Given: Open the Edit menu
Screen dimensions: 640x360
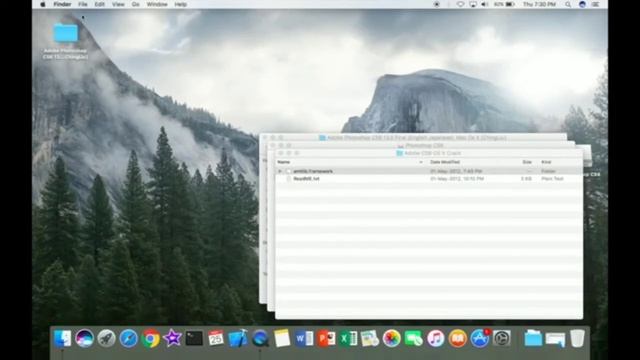Looking at the screenshot, I should pyautogui.click(x=100, y=4).
